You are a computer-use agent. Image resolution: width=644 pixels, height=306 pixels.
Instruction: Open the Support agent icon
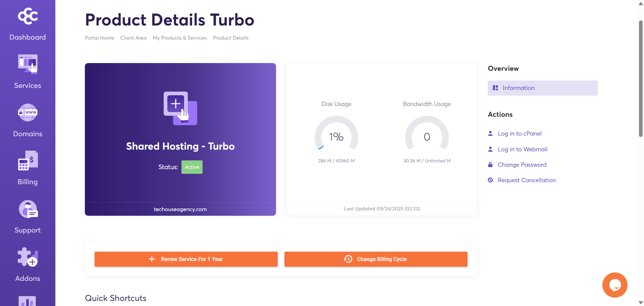tap(28, 209)
